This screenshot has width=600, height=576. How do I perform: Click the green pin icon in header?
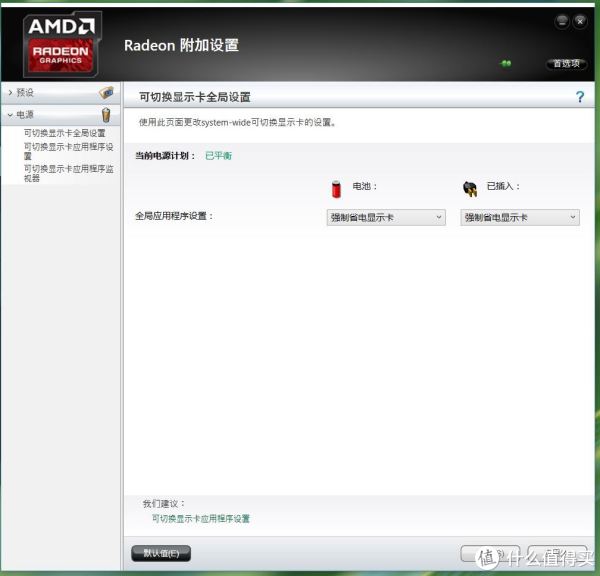coord(506,63)
